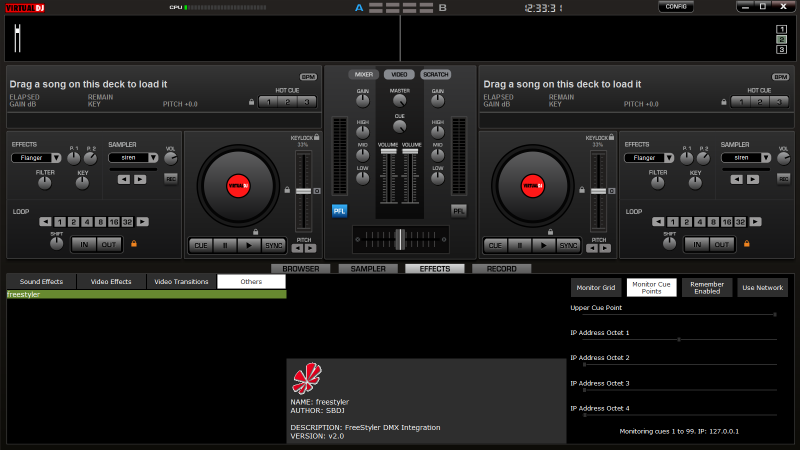The height and width of the screenshot is (450, 800).
Task: Open the Video Effects tab
Action: click(x=111, y=282)
